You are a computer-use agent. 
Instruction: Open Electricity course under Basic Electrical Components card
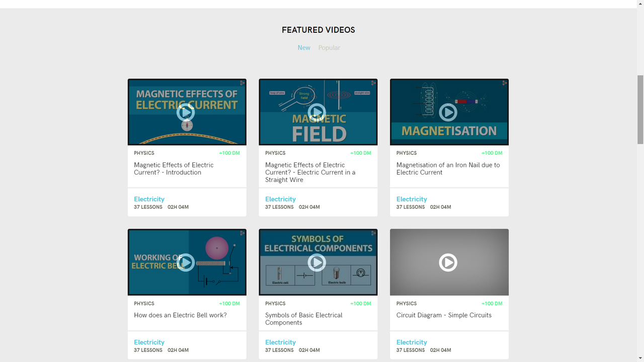280,342
